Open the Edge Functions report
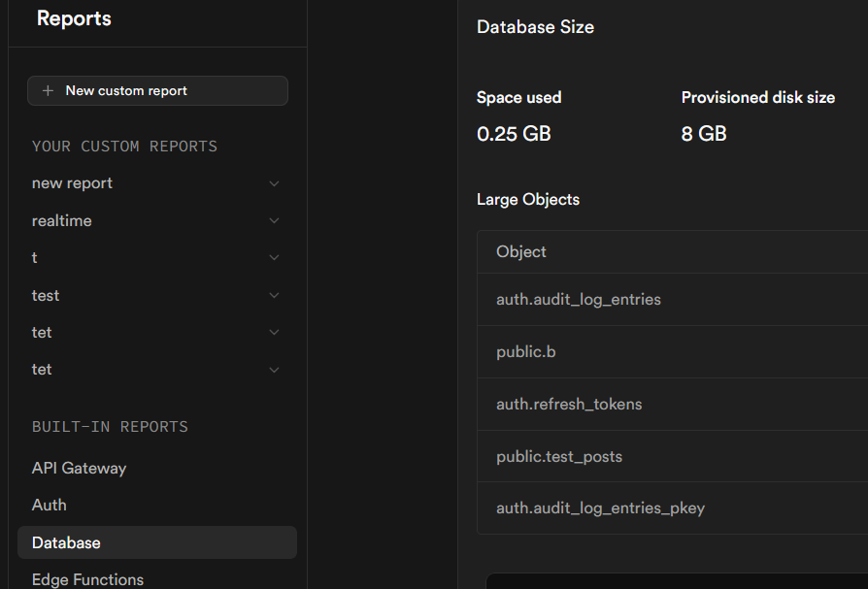Screen dimensions: 868x589 click(x=87, y=579)
